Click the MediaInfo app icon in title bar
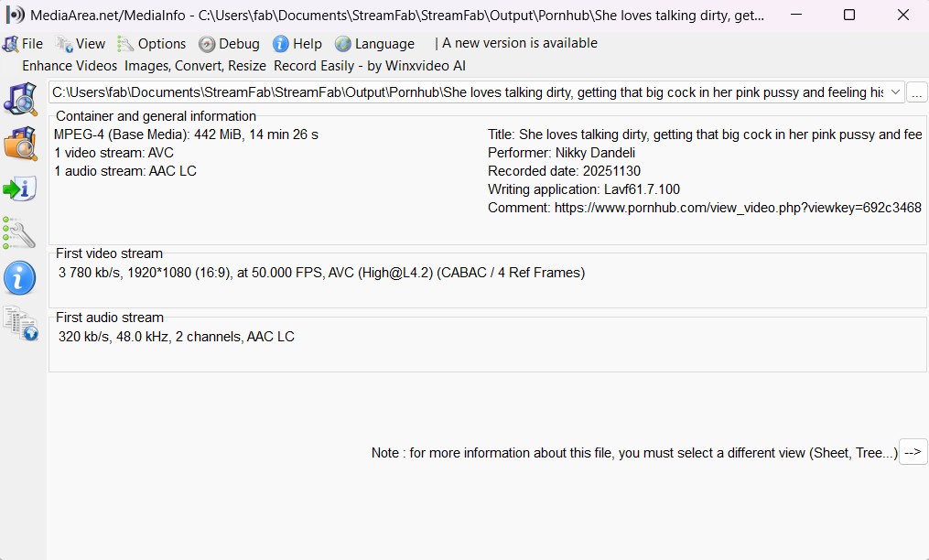The height and width of the screenshot is (560, 929). 15,16
